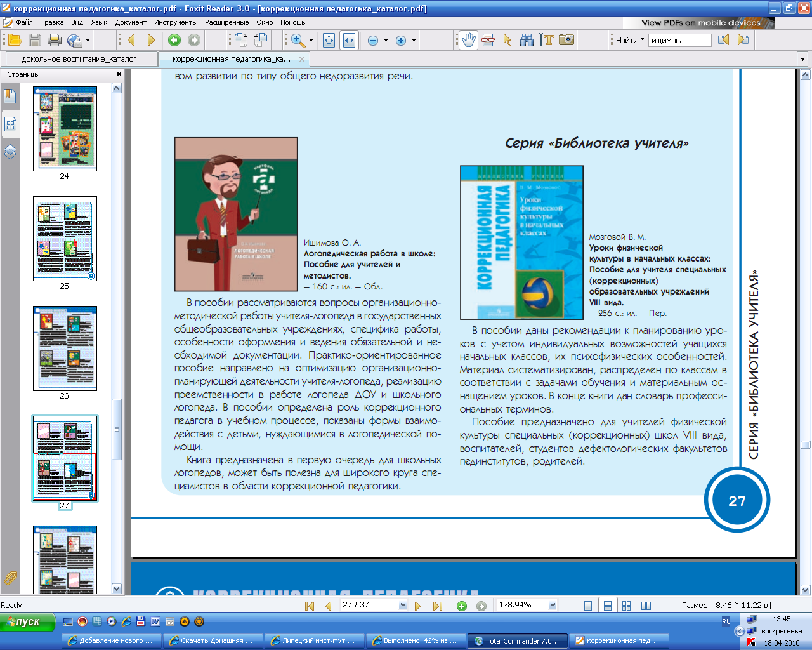Viewport: 812px width, 650px height.
Task: Open the zoom percentage dropdown
Action: pyautogui.click(x=553, y=606)
